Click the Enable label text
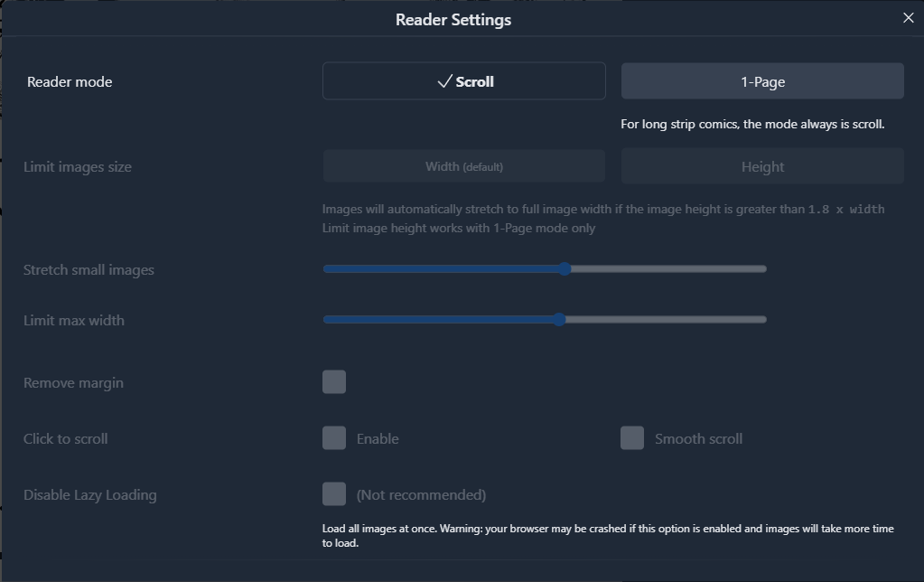The height and width of the screenshot is (582, 924). tap(378, 438)
